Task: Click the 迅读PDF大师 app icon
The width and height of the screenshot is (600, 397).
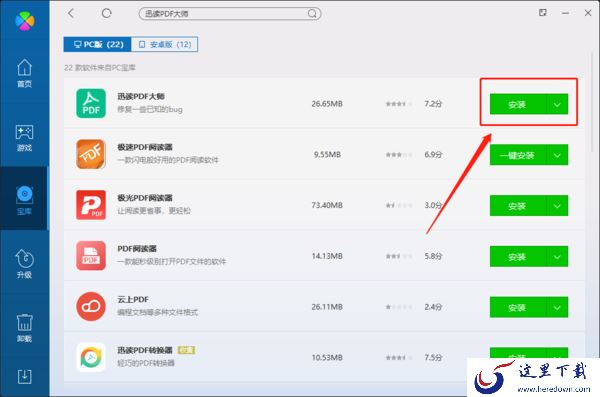Action: point(91,103)
